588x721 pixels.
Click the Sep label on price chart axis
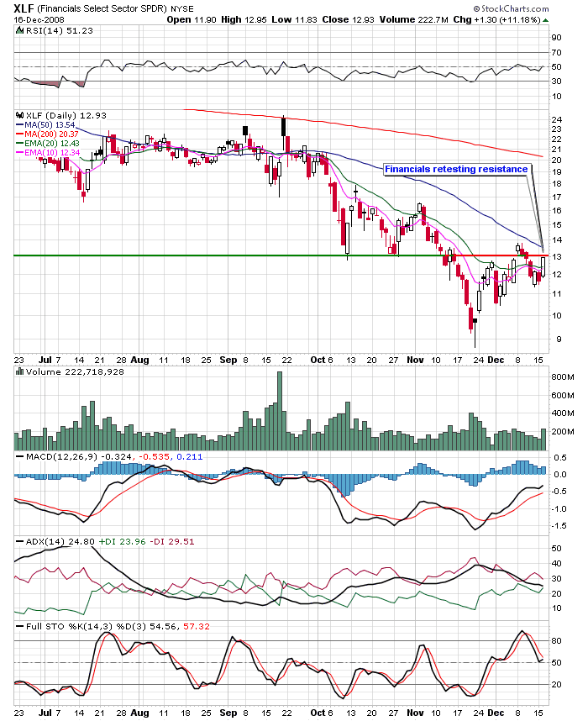click(228, 360)
